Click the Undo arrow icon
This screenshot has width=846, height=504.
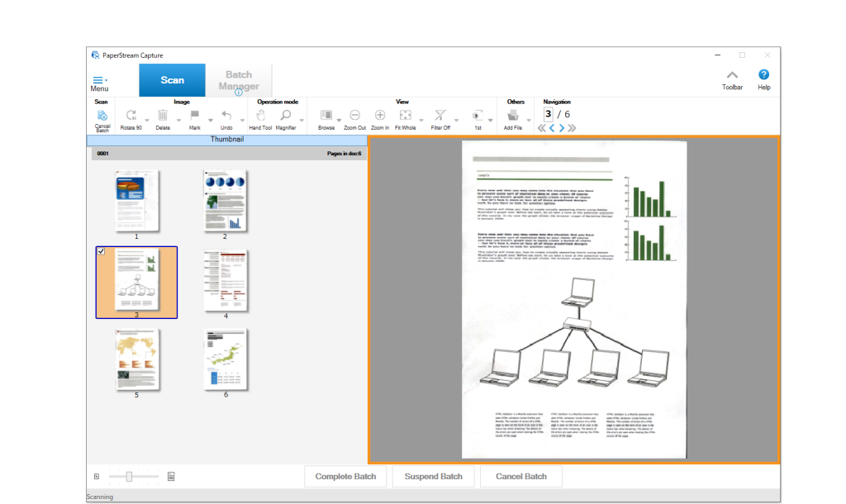[226, 116]
